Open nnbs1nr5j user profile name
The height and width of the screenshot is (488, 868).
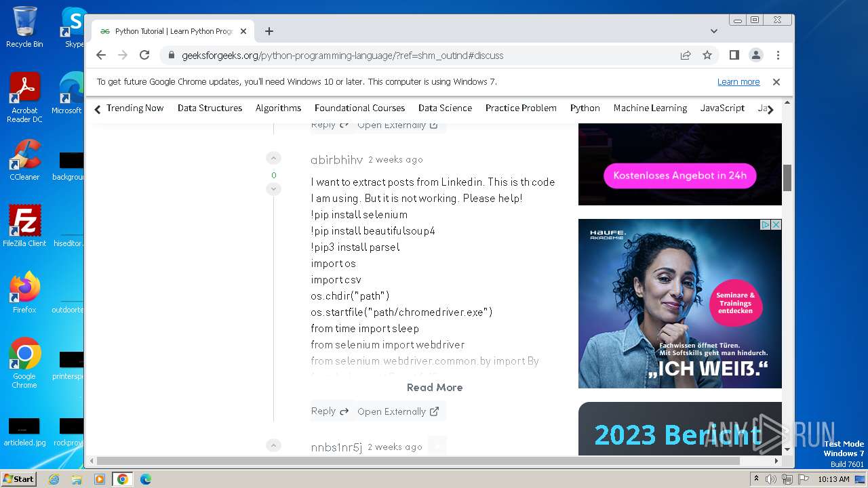(x=336, y=447)
